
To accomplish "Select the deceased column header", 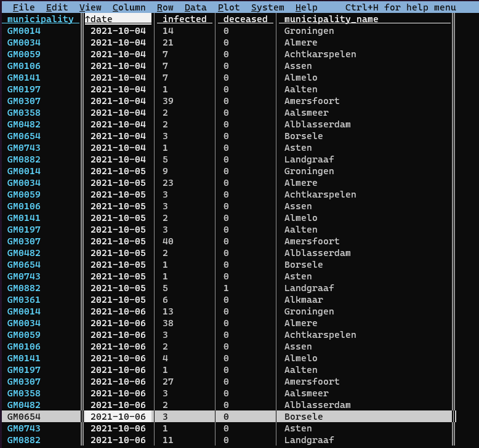I will [245, 19].
